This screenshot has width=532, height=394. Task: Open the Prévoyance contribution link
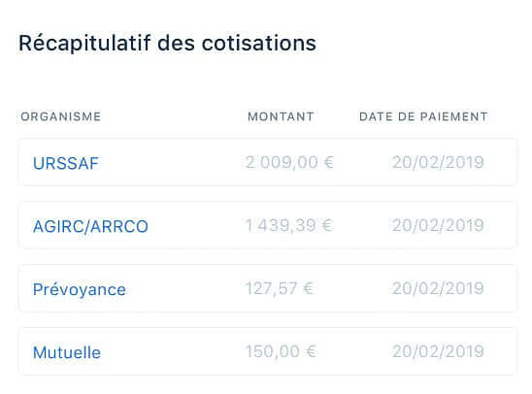(80, 289)
